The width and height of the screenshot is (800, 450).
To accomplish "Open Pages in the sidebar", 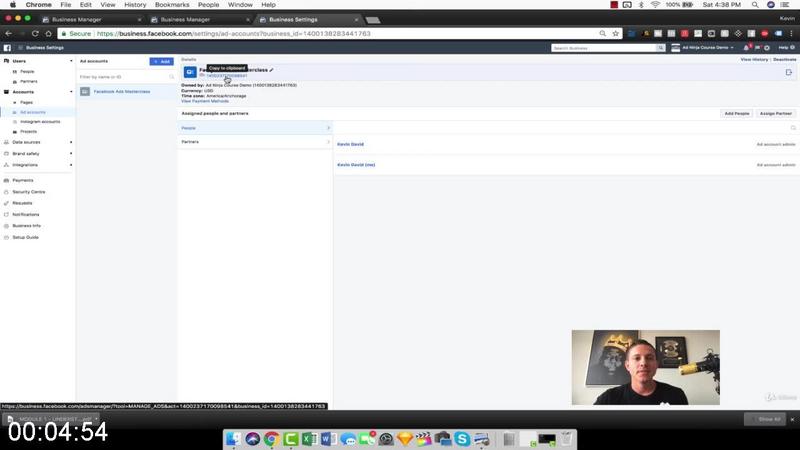I will 26,103.
